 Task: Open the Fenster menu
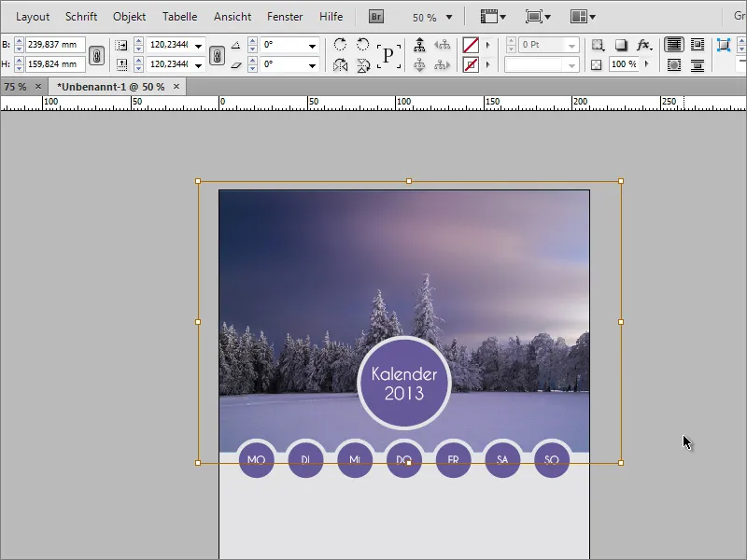coord(285,17)
